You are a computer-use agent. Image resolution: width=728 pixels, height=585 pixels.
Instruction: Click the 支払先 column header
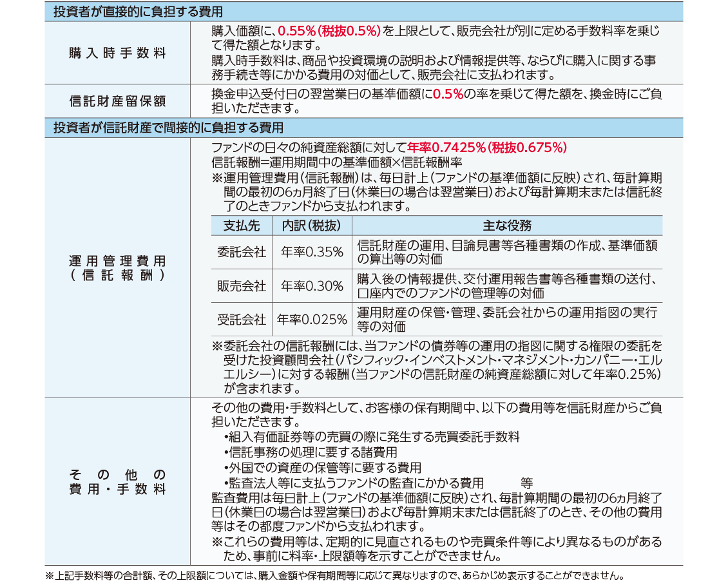point(241,226)
